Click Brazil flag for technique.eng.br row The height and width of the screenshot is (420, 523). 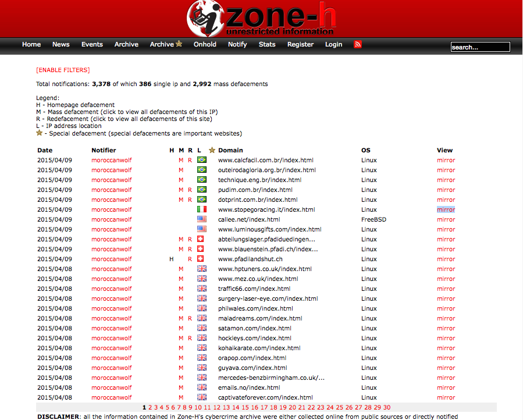click(201, 180)
